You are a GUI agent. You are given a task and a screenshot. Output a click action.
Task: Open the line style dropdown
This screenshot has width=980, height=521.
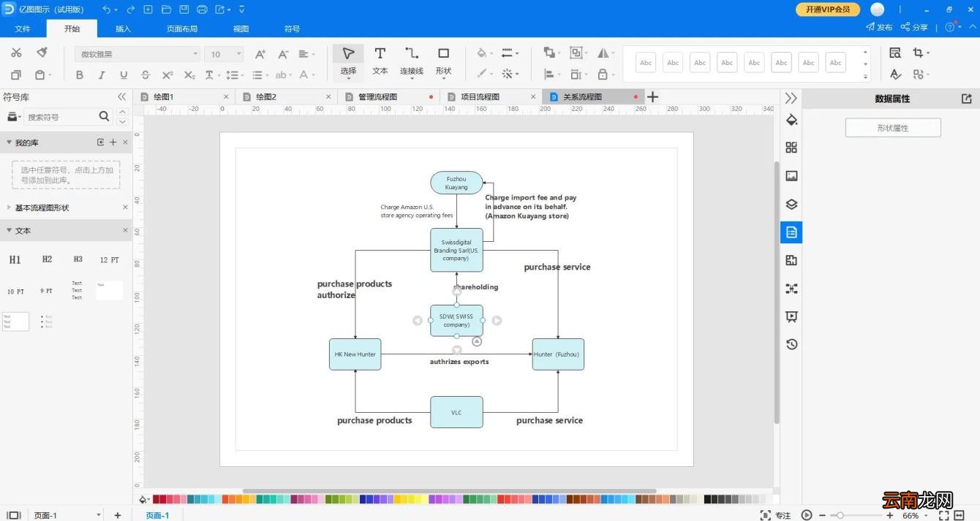click(x=510, y=53)
